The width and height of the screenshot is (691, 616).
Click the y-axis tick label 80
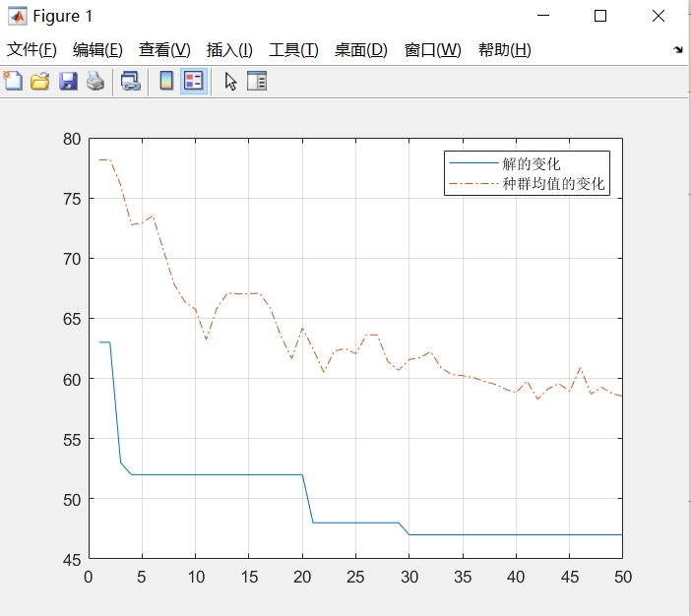pyautogui.click(x=72, y=139)
